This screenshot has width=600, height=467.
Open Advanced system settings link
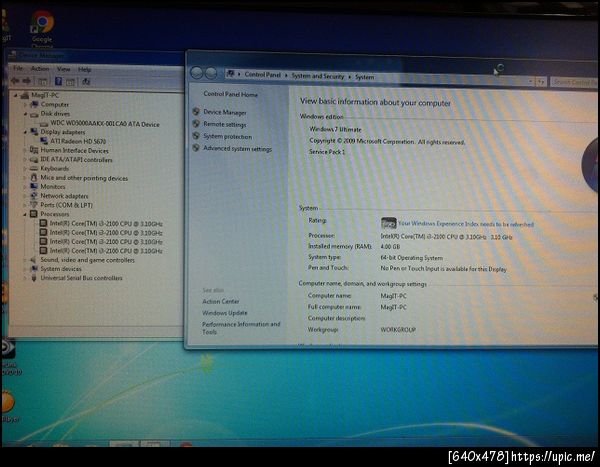click(x=237, y=149)
